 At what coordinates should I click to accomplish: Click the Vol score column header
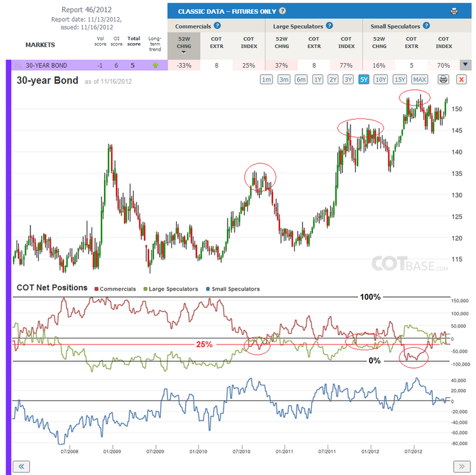100,41
